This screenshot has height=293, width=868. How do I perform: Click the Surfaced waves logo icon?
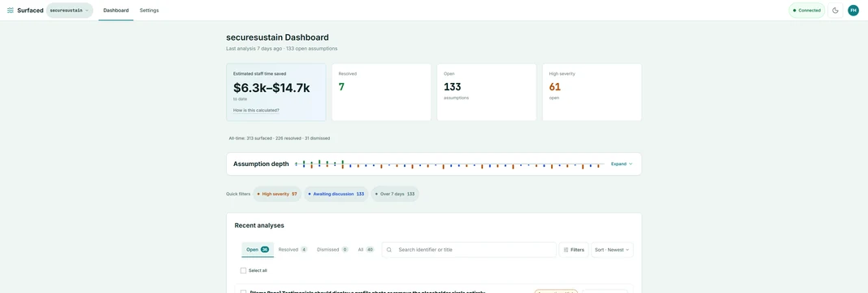pos(11,10)
